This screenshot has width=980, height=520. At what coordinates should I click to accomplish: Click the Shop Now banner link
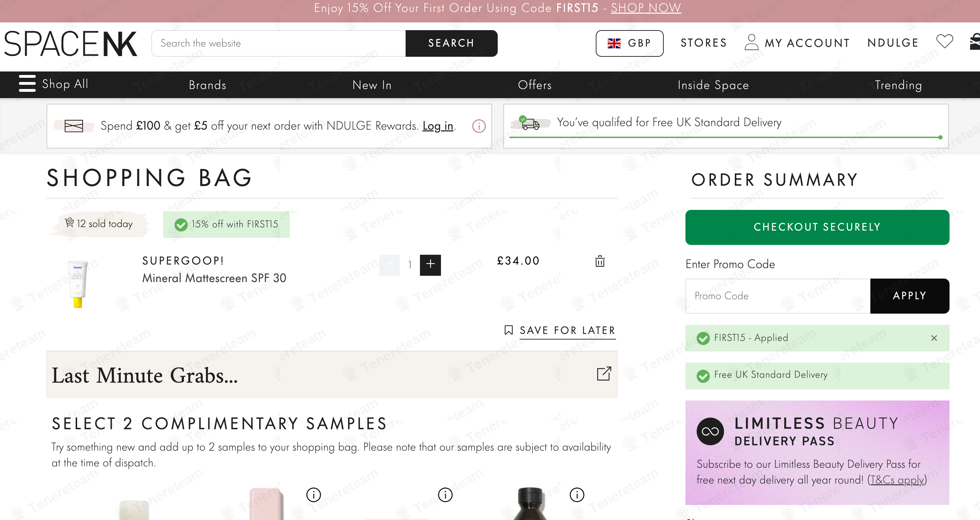(646, 8)
